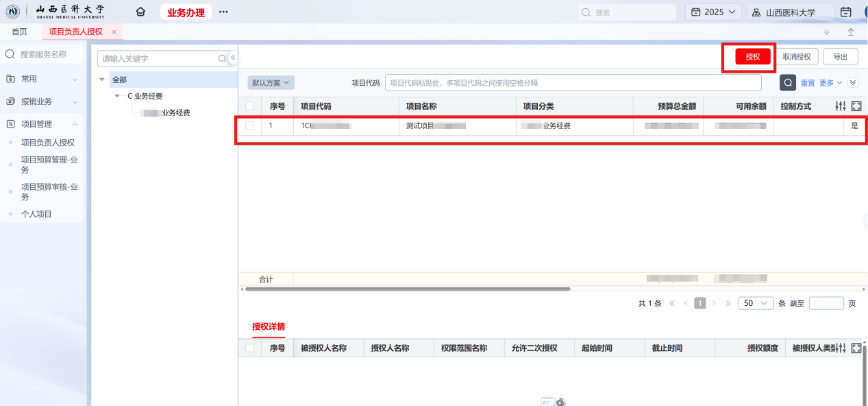This screenshot has height=406, width=868.
Task: Click the calendar icon at top right
Action: click(845, 12)
